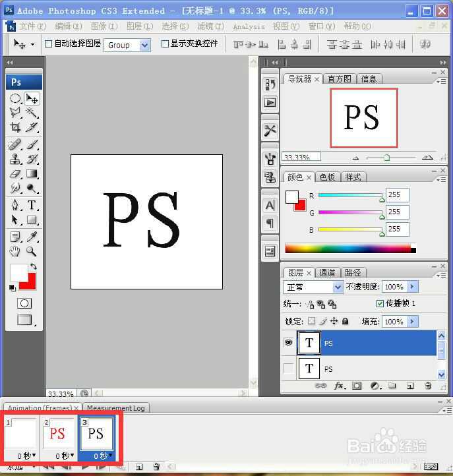Image resolution: width=453 pixels, height=476 pixels.
Task: Select the Healing Brush tool
Action: pyautogui.click(x=15, y=144)
